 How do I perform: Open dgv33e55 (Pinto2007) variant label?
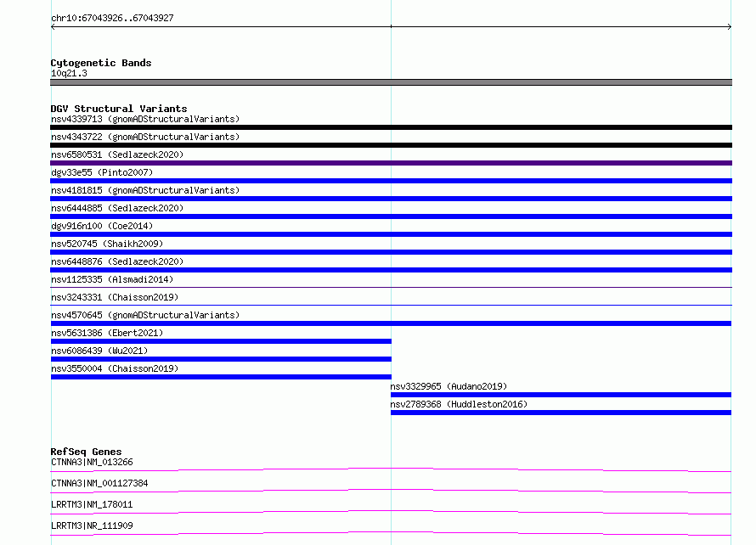point(102,172)
